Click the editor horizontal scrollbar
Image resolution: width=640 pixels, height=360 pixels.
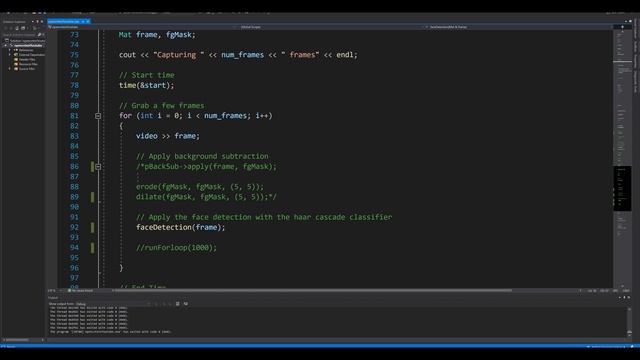tap(313, 291)
